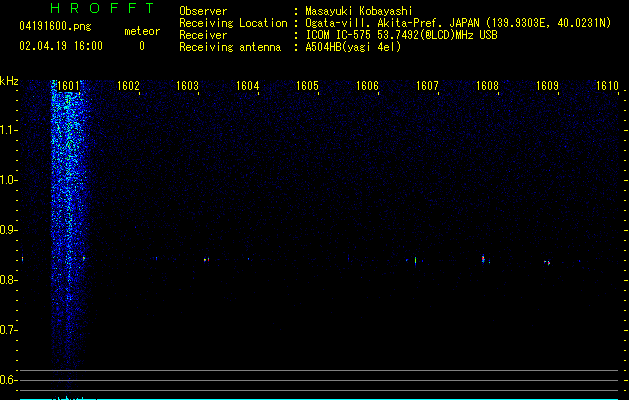Select the ICOM IC-575 receiver text
Viewport: 629px width, 400px height.
pyautogui.click(x=401, y=35)
